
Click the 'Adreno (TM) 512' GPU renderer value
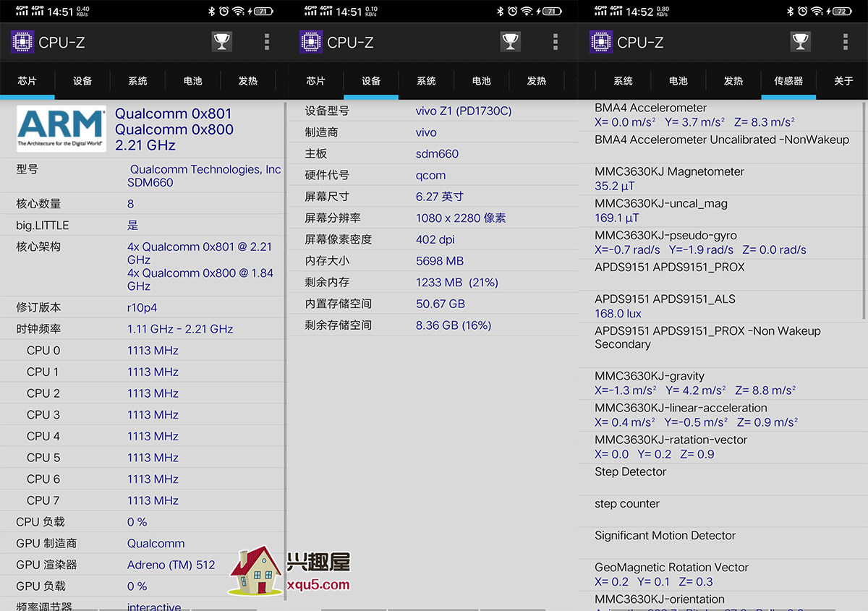tap(171, 565)
